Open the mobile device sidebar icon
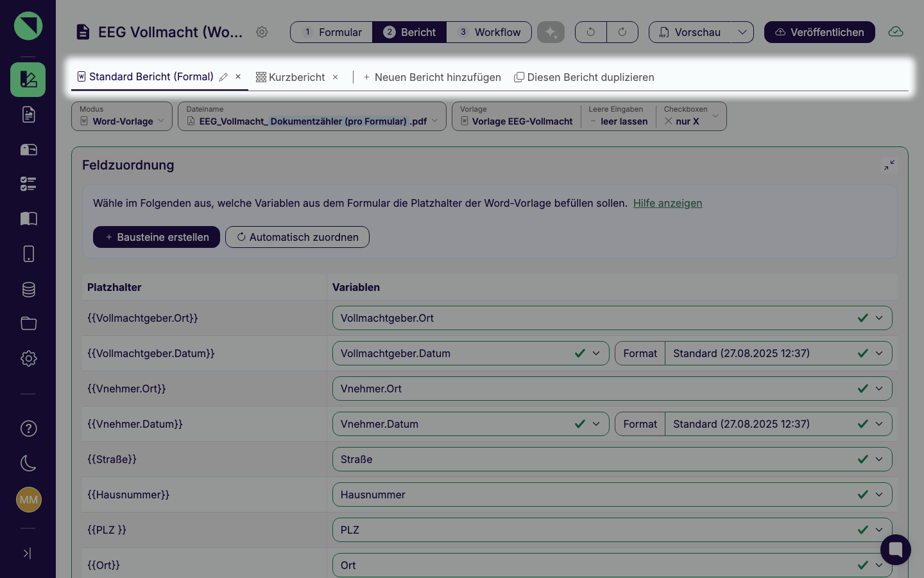Image resolution: width=924 pixels, height=578 pixels. pyautogui.click(x=28, y=254)
